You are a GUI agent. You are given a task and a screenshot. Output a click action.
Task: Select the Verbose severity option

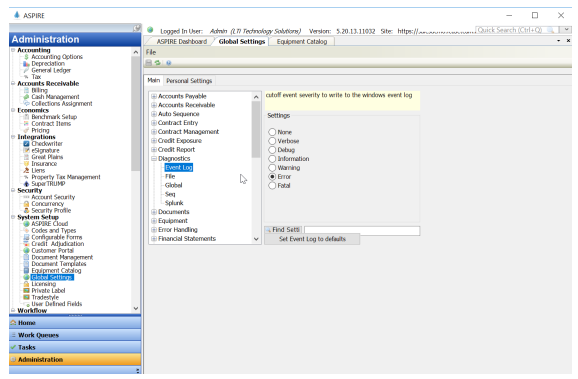[272, 141]
